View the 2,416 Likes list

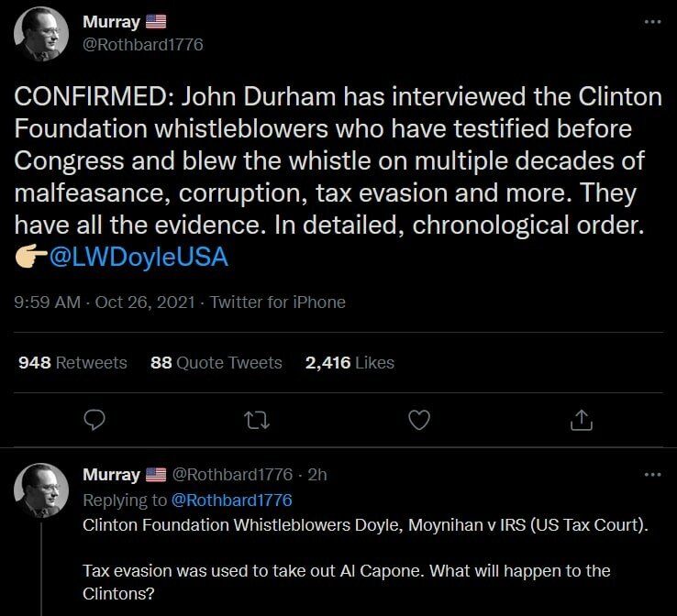coord(350,363)
